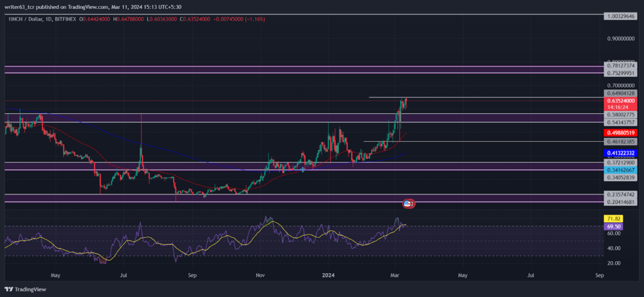This screenshot has width=644, height=297.
Task: Click the 40.00 RSI axis tick
Action: 614,248
